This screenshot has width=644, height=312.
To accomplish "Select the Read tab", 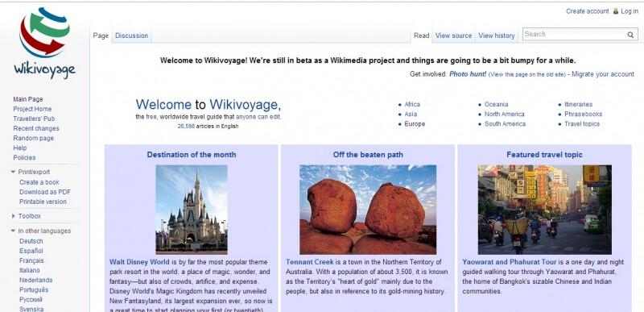I will [x=421, y=35].
